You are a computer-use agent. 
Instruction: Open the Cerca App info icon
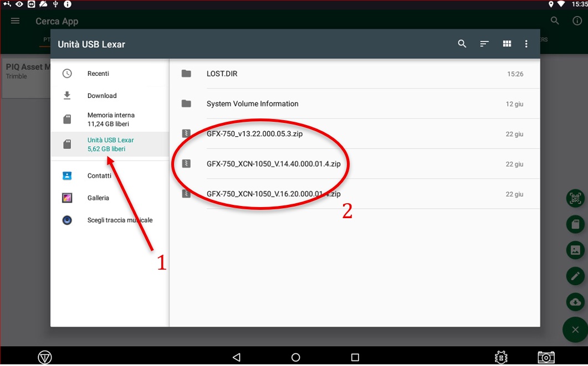click(x=577, y=21)
